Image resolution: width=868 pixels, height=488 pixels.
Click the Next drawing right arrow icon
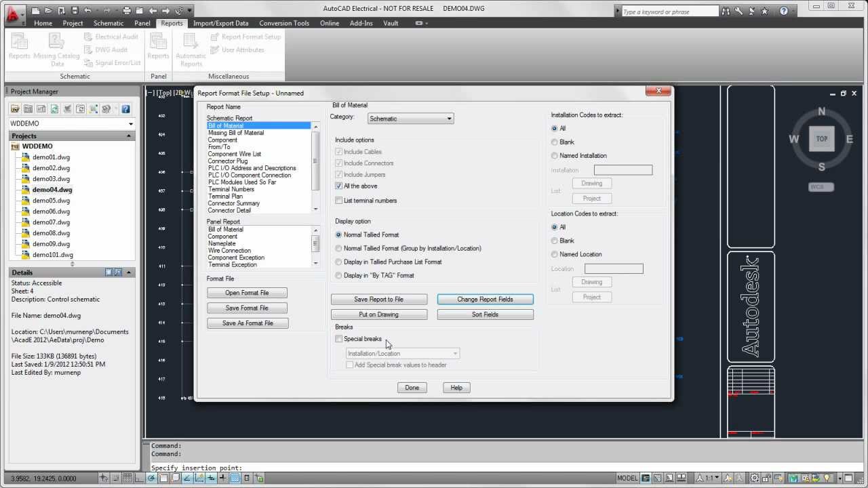click(x=165, y=10)
